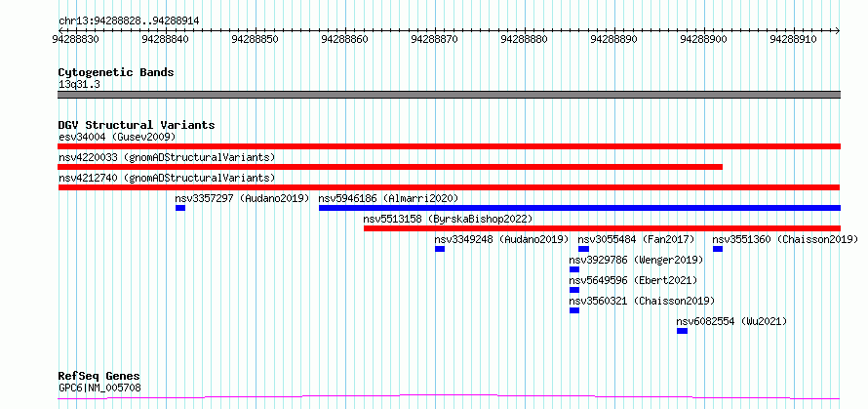Open nsv5513158 (ByrskaBishop2022) label

pos(448,219)
